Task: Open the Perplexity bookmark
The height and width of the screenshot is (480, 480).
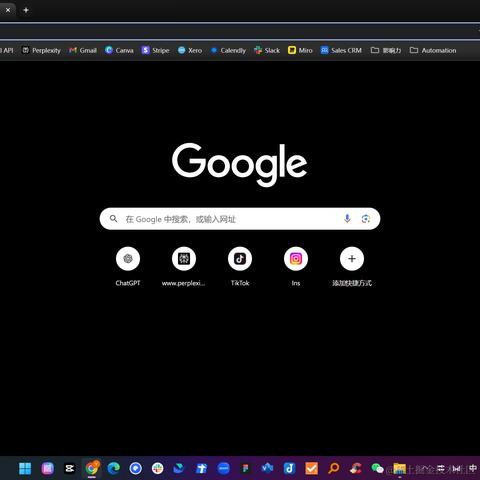Action: [41, 50]
